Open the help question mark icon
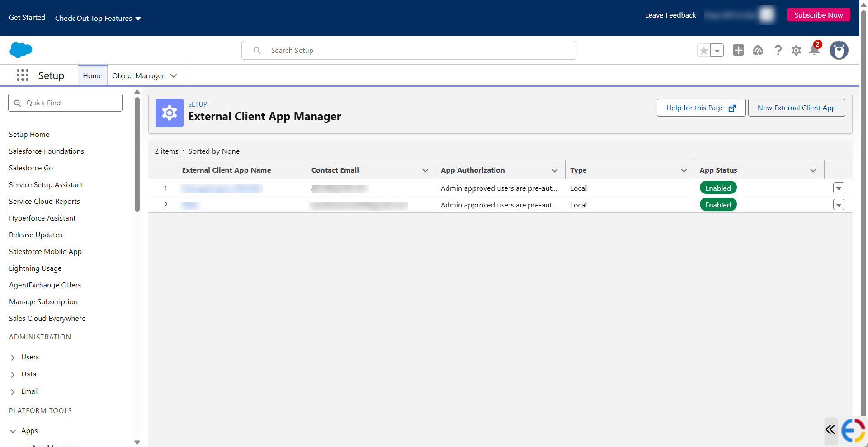 coord(778,50)
